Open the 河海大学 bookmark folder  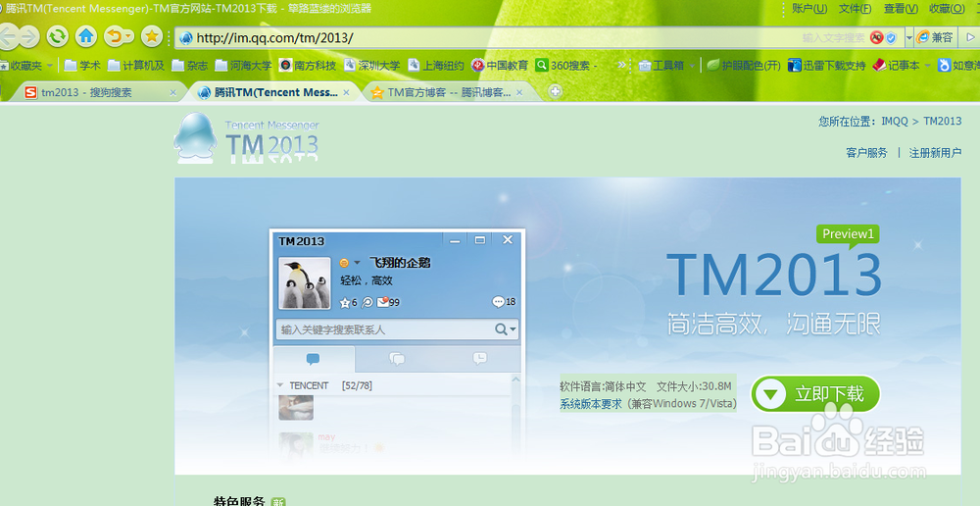[x=243, y=65]
